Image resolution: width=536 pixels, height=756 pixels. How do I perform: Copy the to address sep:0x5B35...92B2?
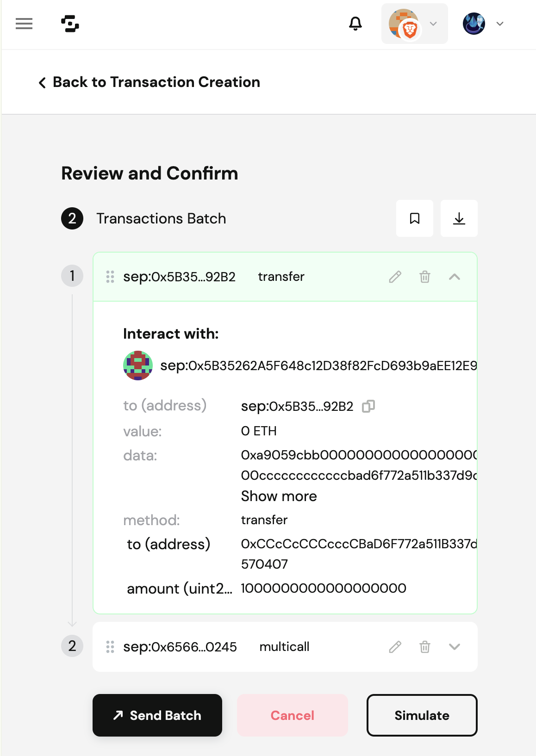368,406
